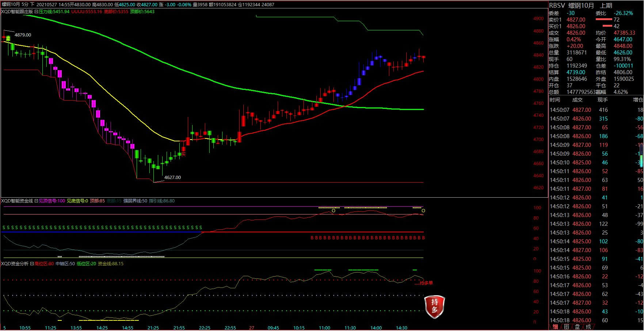Collapse the XQD智能跟庄版 indicator box icon
644x331 pixels.
click(36, 12)
